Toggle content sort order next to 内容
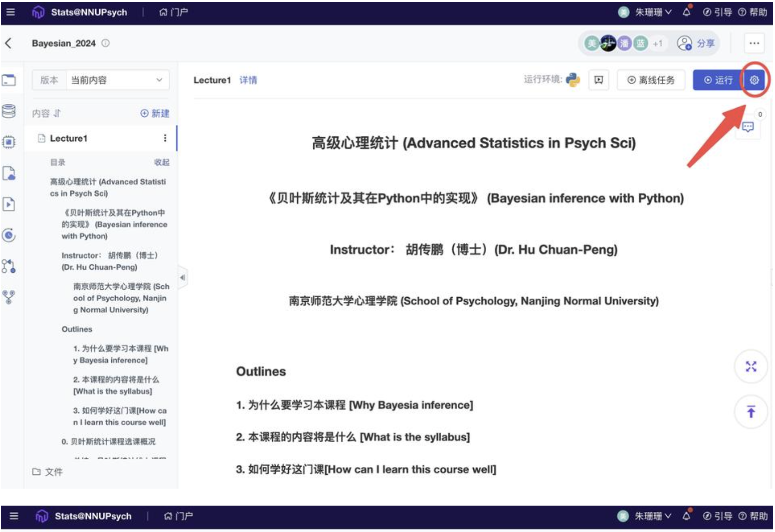775x532 pixels. [57, 114]
